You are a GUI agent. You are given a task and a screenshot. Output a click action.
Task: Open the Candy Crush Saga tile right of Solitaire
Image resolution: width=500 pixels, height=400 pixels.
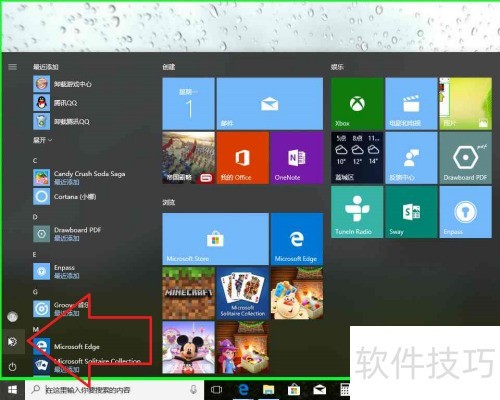[297, 293]
